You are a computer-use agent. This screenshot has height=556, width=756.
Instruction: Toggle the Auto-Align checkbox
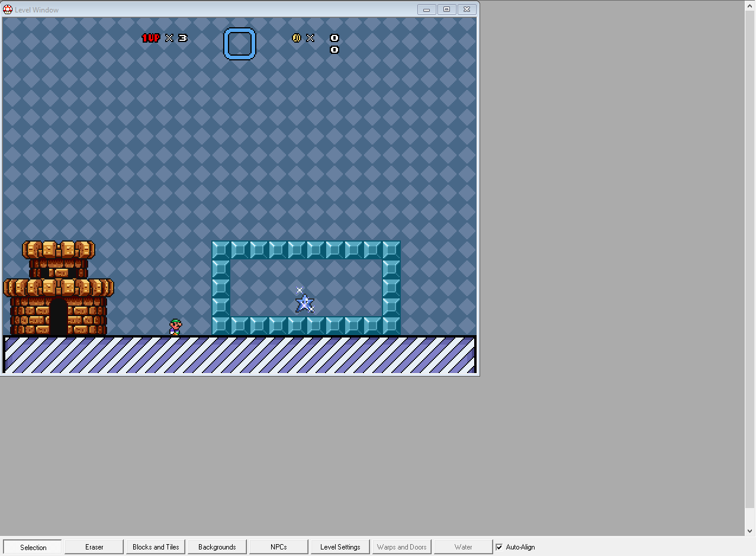click(499, 547)
